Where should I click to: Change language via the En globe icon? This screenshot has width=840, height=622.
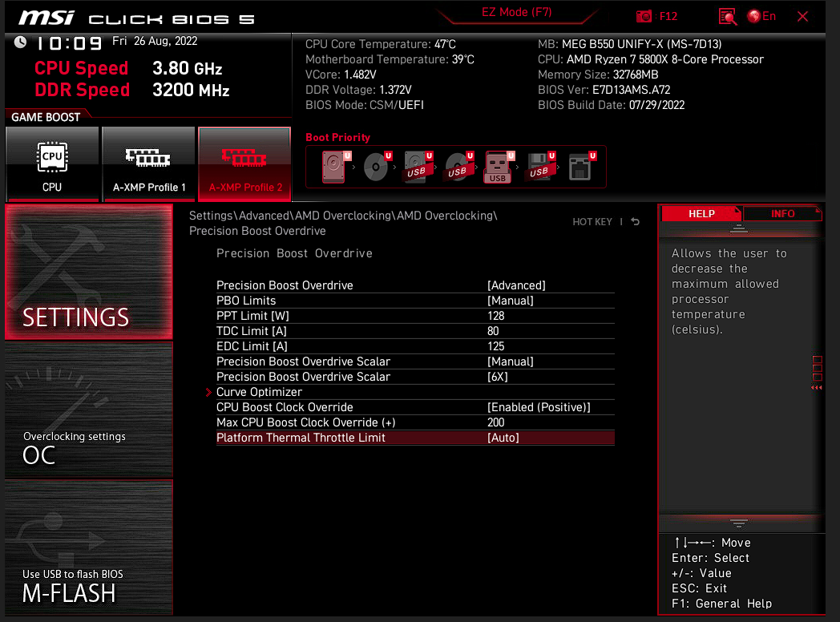coord(761,17)
